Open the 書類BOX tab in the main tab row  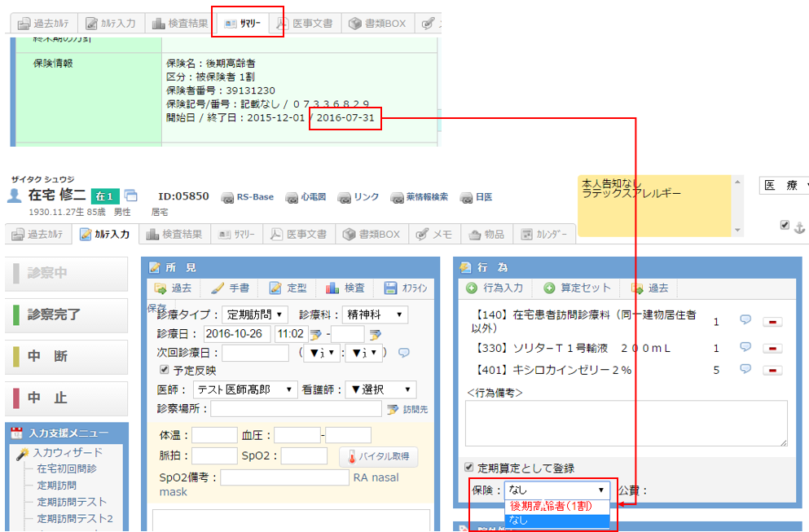coord(372,235)
